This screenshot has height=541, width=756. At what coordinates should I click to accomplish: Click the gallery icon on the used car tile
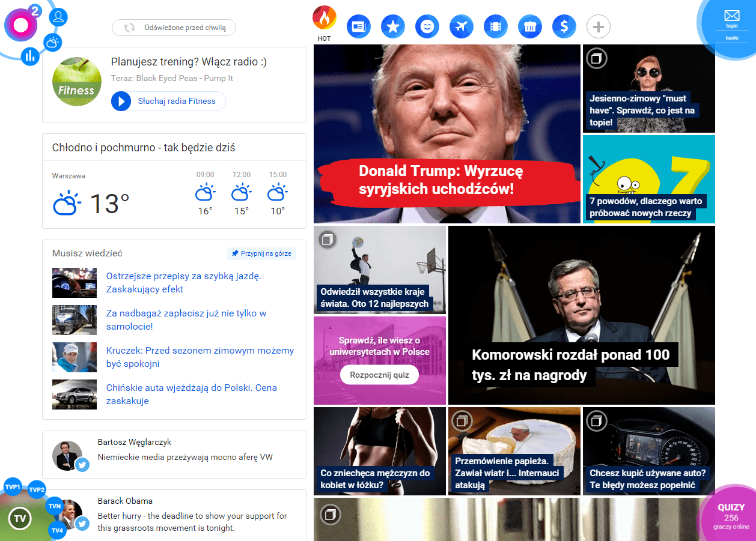tap(597, 421)
